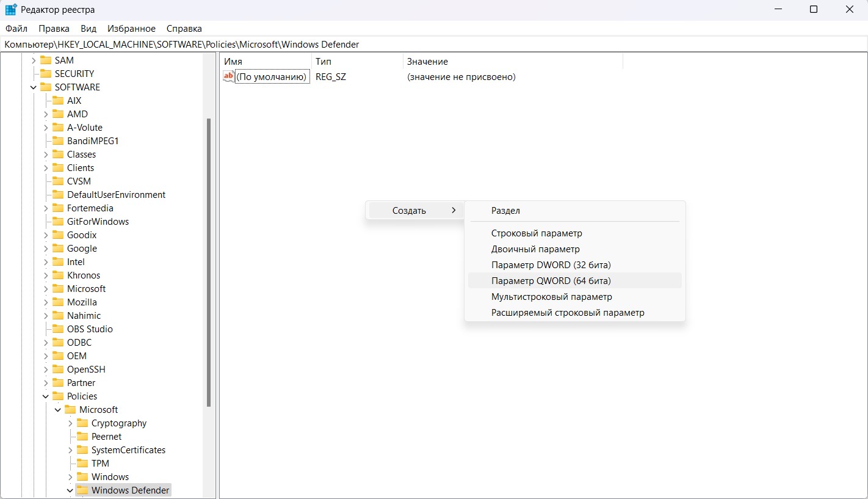Expand the AMD key arrow

pos(46,114)
